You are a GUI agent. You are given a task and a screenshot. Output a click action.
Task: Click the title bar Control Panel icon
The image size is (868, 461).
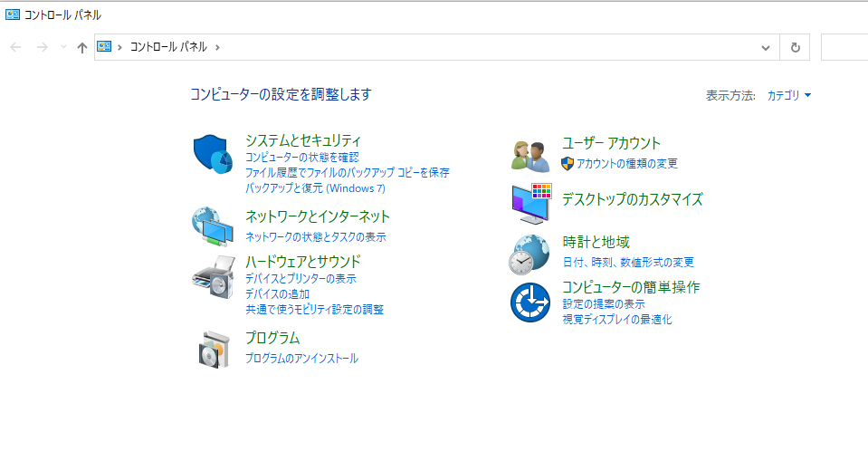click(x=12, y=14)
